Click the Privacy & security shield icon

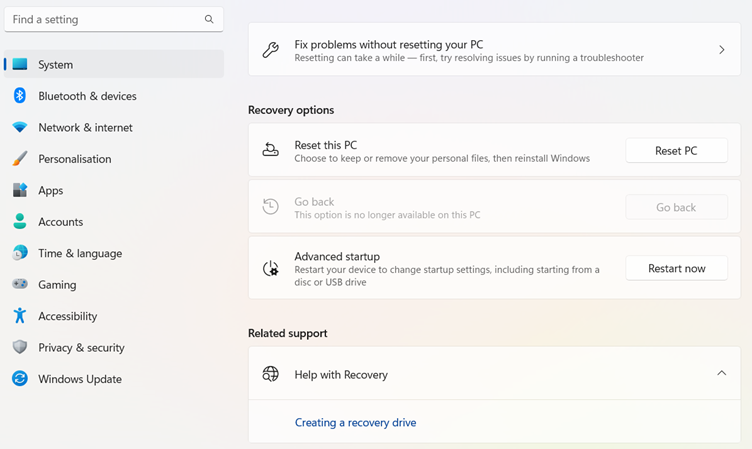click(20, 347)
